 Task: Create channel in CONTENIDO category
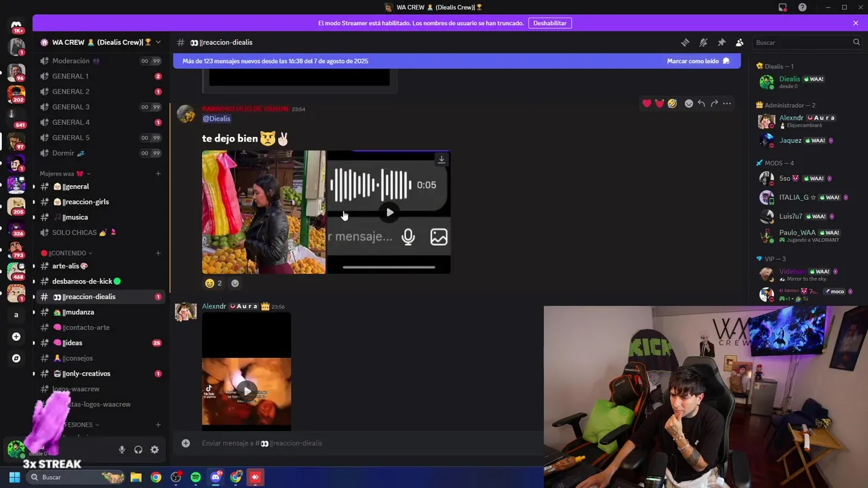pos(158,253)
